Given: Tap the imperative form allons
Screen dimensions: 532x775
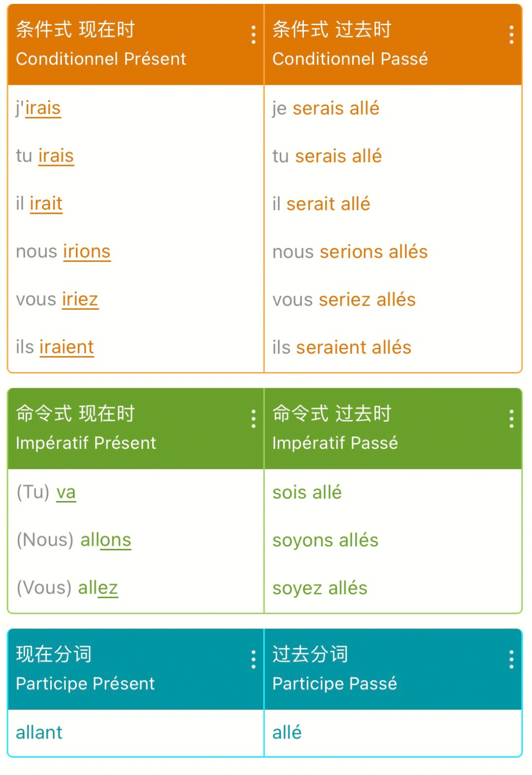Looking at the screenshot, I should tap(106, 540).
